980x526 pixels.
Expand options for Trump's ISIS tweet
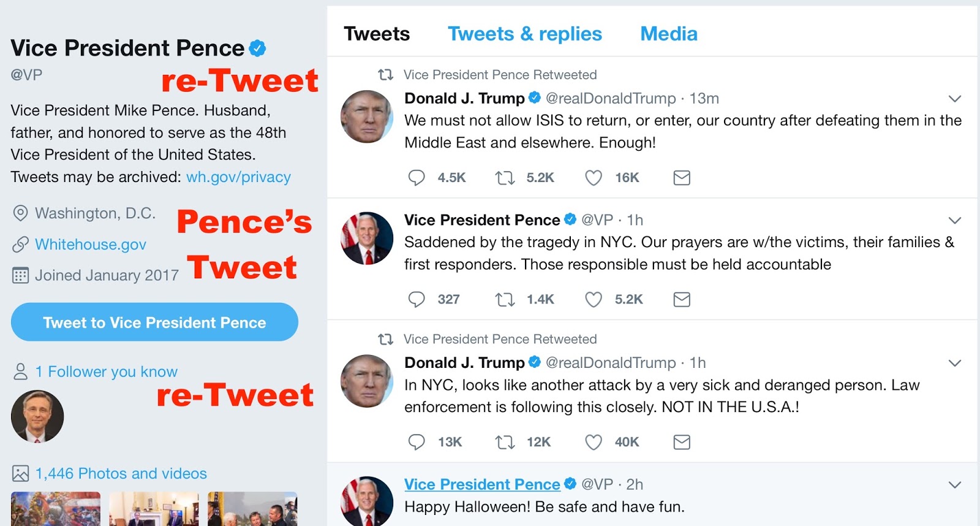pyautogui.click(x=954, y=99)
